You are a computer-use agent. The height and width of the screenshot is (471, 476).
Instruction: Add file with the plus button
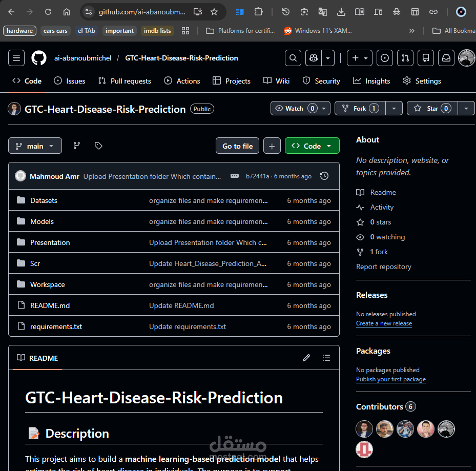tap(272, 146)
